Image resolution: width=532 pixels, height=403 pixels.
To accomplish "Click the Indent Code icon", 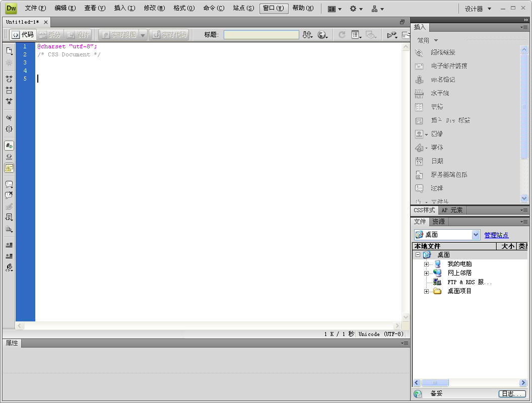I will click(x=9, y=245).
